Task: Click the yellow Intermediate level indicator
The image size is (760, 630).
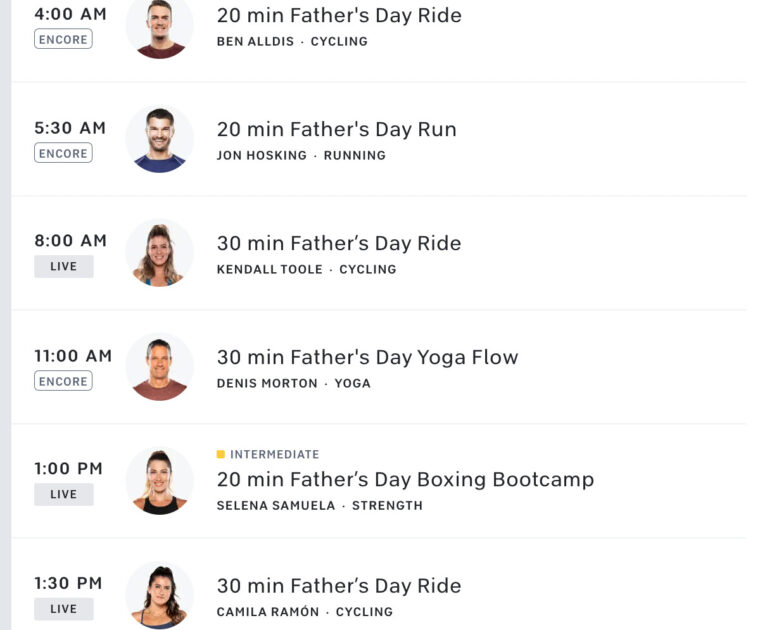Action: [x=221, y=454]
